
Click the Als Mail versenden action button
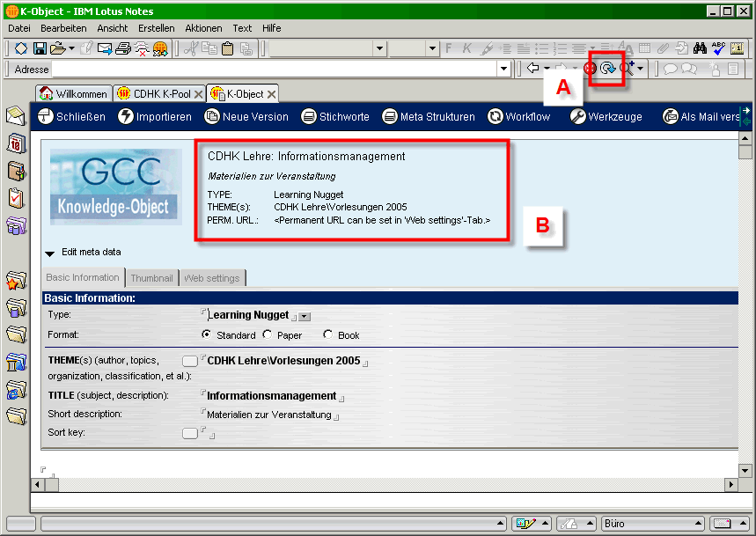pos(701,117)
